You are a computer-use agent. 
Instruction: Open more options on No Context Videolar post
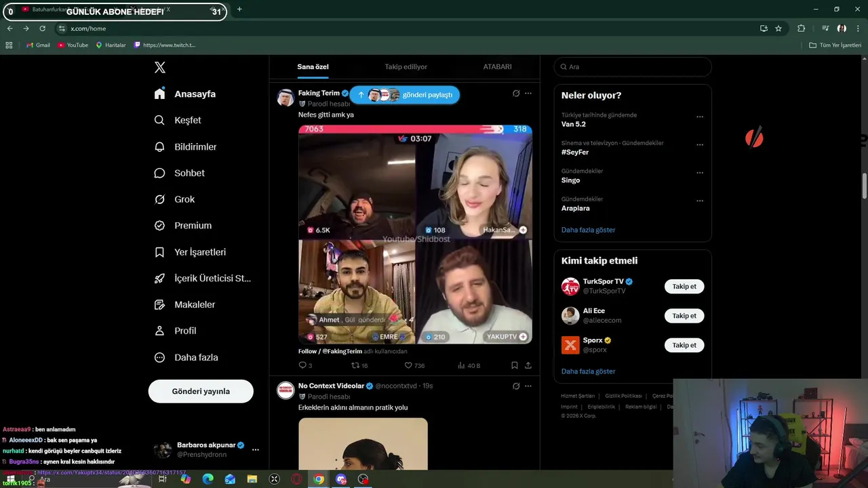[x=528, y=386]
